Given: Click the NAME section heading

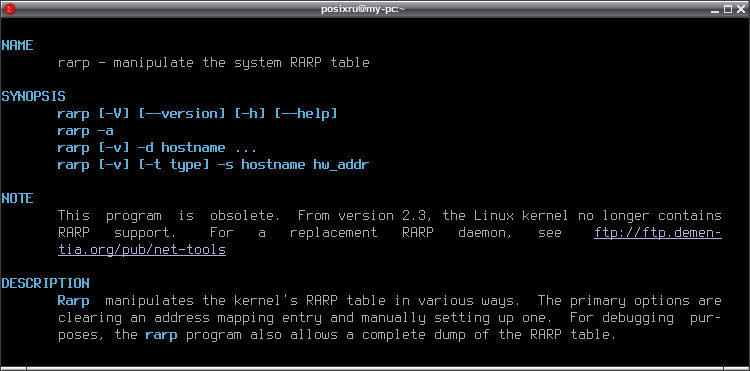Looking at the screenshot, I should (17, 45).
